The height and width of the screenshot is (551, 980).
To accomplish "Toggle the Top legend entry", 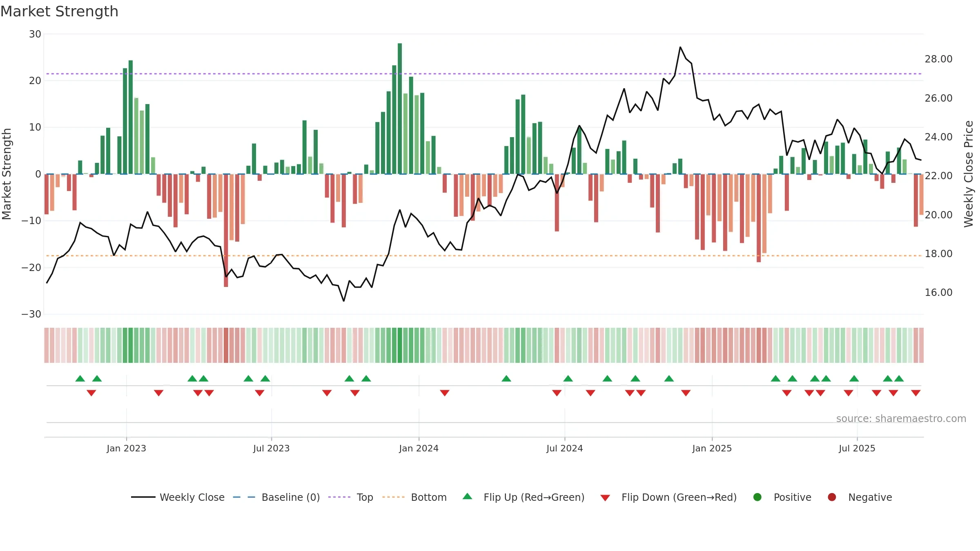I will [x=350, y=497].
